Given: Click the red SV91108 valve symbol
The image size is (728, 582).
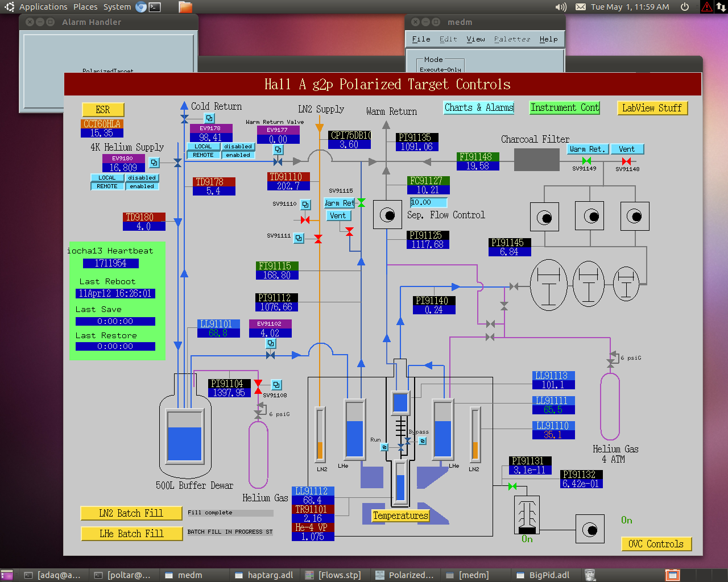Looking at the screenshot, I should (x=258, y=386).
